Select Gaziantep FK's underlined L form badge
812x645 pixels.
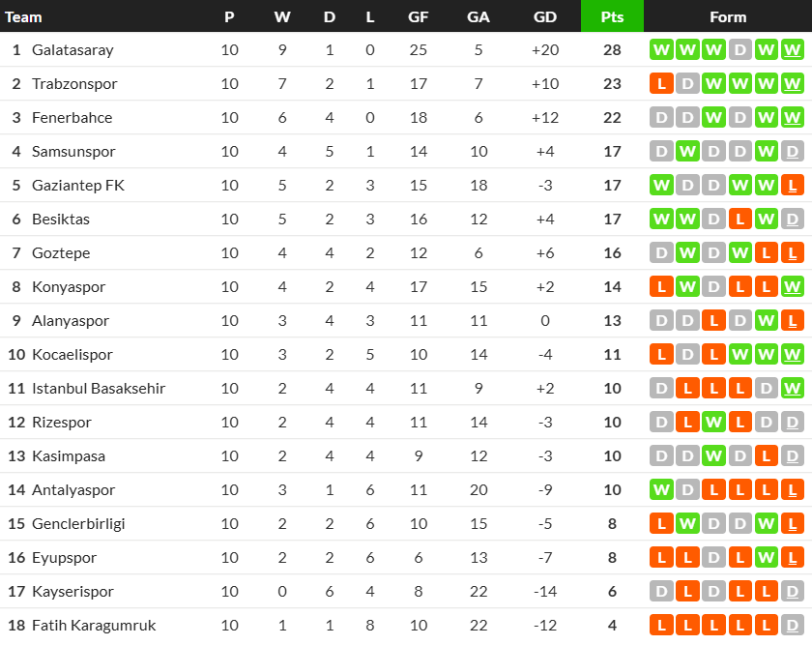793,186
